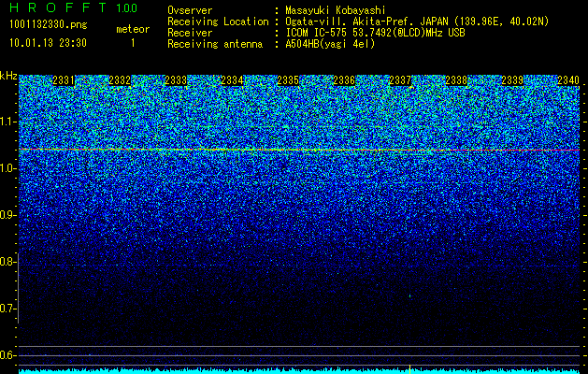Click the 2339 time marker
The image size is (588, 374).
[x=512, y=80]
